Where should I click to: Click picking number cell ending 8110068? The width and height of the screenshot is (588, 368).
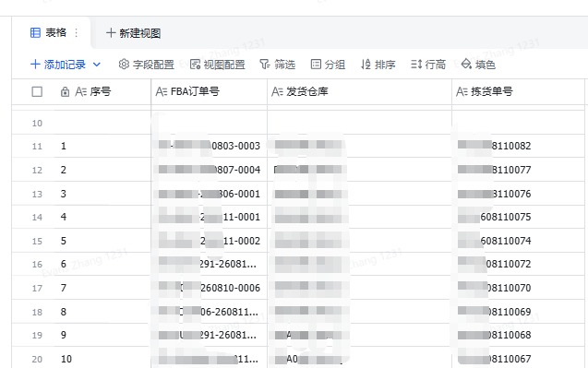518,335
